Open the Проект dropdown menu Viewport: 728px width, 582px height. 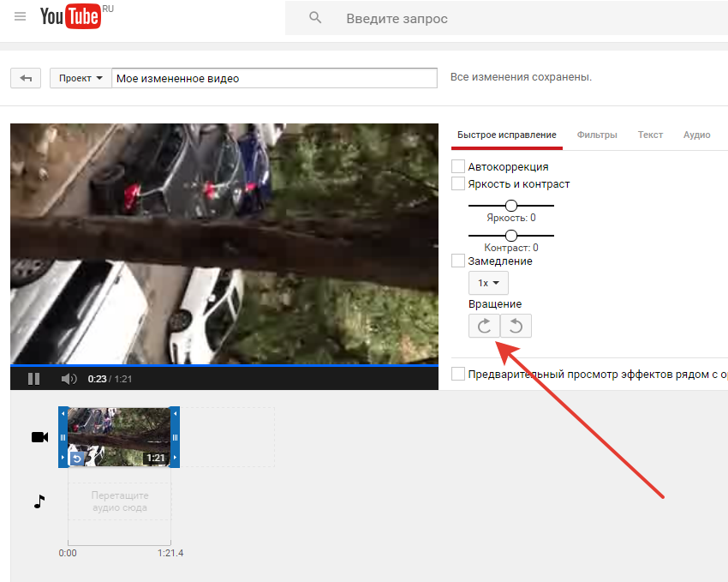tap(81, 78)
